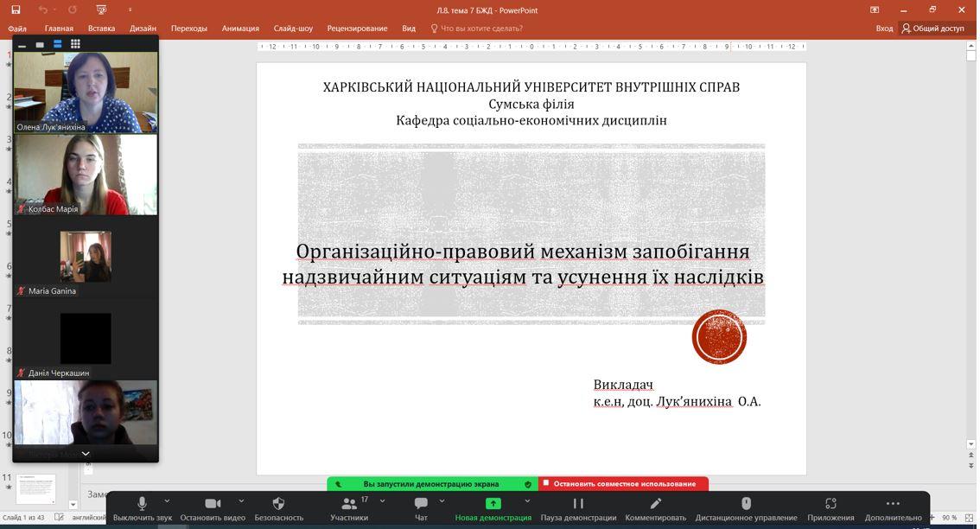
Task: Open the Чат chat icon
Action: click(x=421, y=504)
